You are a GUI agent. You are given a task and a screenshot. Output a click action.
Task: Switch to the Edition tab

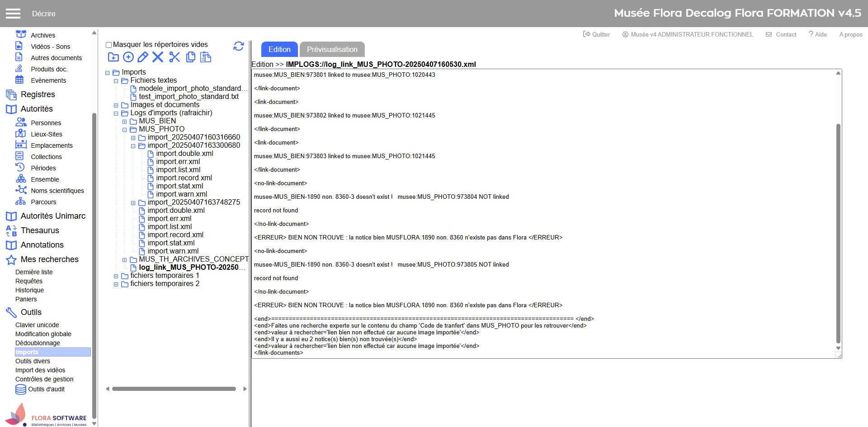(x=279, y=49)
